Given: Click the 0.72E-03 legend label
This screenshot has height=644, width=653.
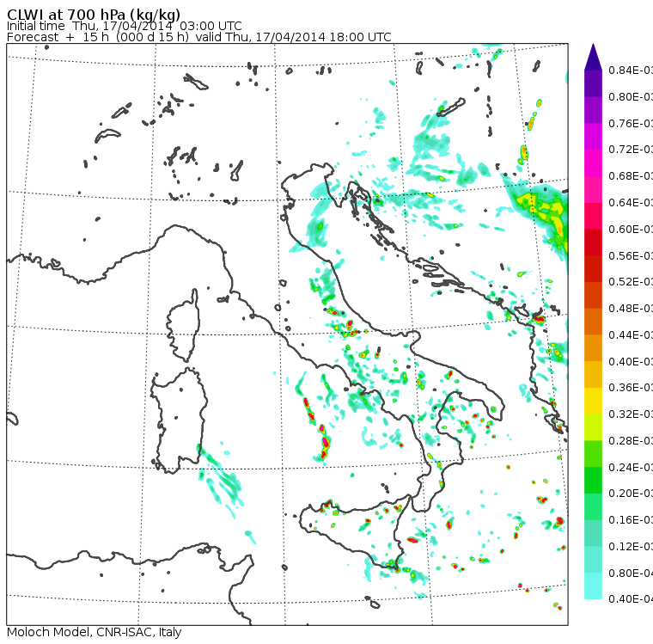Looking at the screenshot, I should (631, 150).
